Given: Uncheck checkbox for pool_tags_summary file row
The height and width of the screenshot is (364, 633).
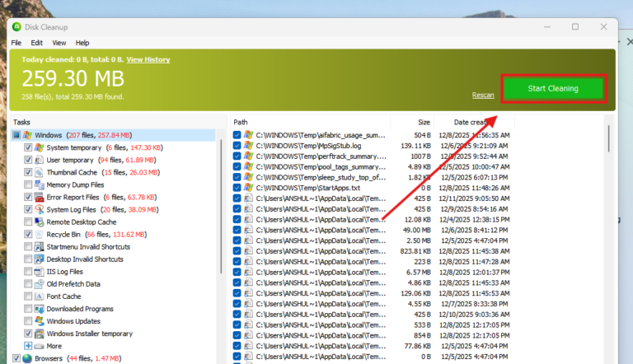Looking at the screenshot, I should 237,166.
